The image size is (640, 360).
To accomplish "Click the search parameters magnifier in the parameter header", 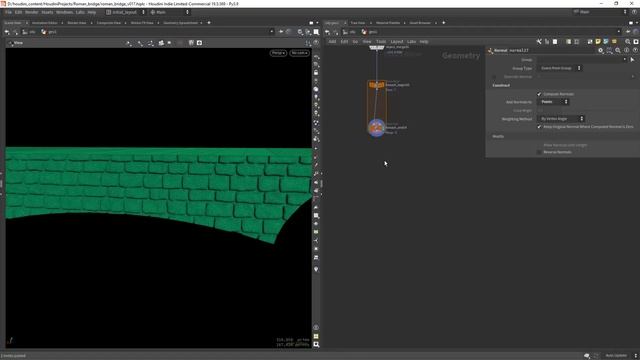I will tap(618, 51).
